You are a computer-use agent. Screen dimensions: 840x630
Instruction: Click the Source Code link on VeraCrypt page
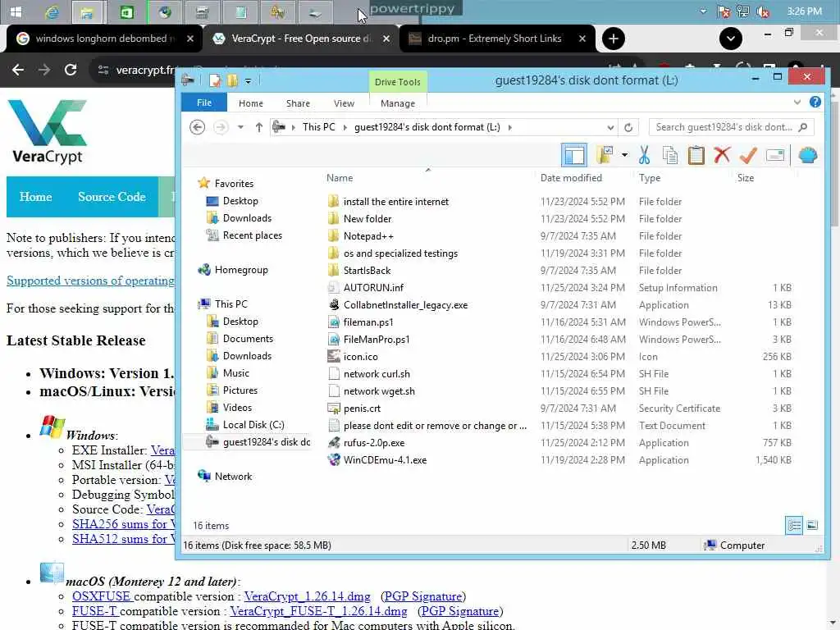coord(112,197)
